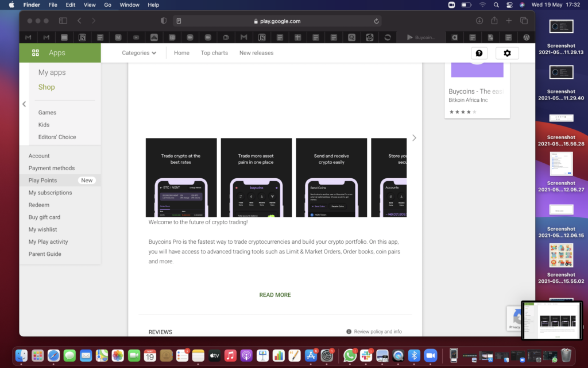This screenshot has width=588, height=368.
Task: Collapse the sidebar with left chevron
Action: click(x=24, y=104)
